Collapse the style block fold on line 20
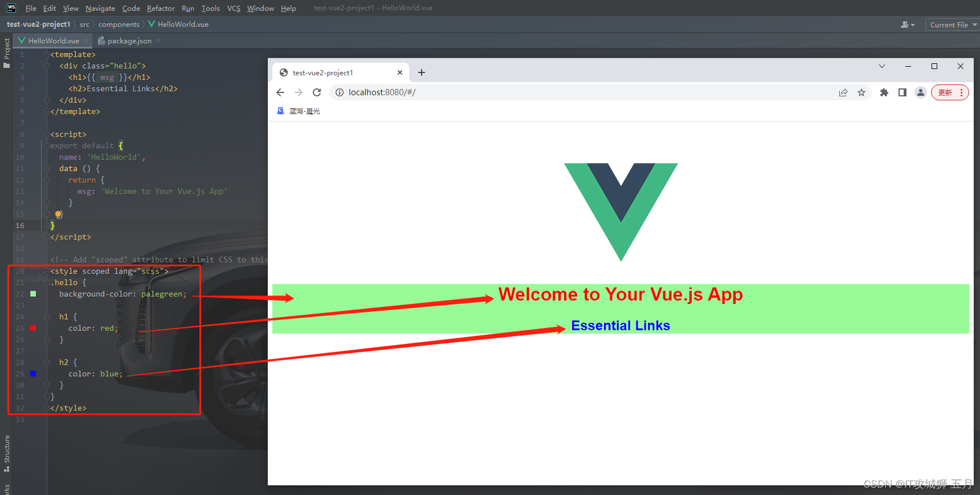Viewport: 980px width, 495px height. click(47, 271)
